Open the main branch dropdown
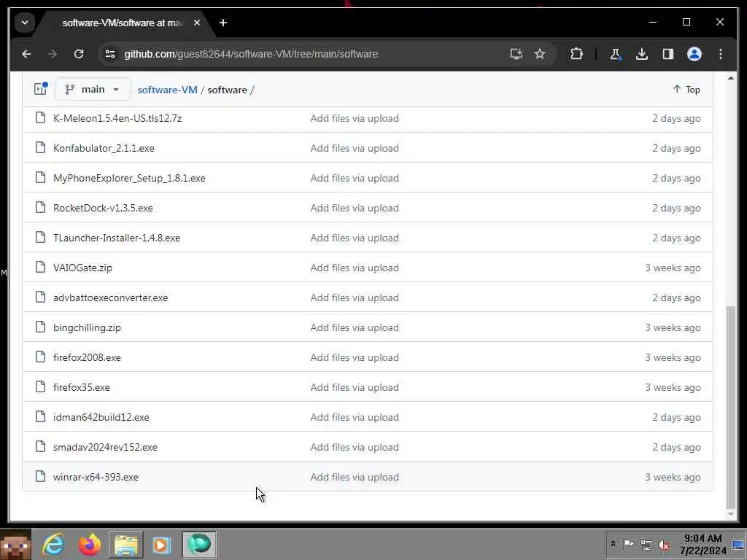Viewport: 747px width, 560px height. coord(93,89)
